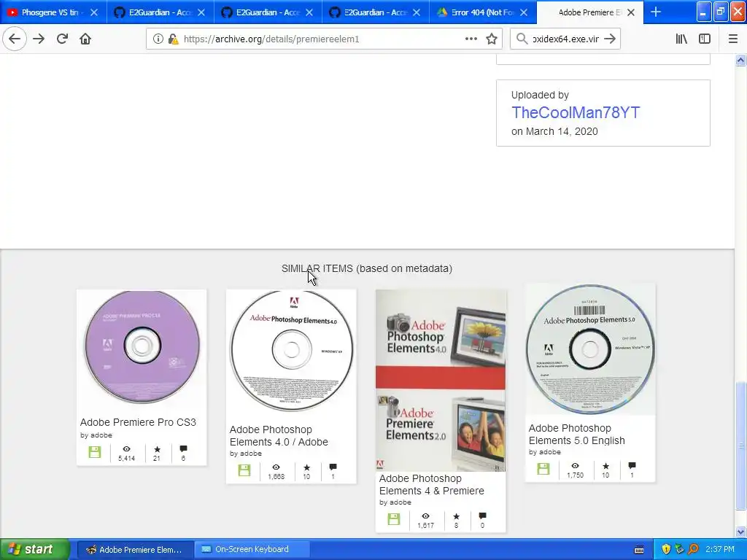Click the views eye icon showing 1,750

pyautogui.click(x=575, y=466)
